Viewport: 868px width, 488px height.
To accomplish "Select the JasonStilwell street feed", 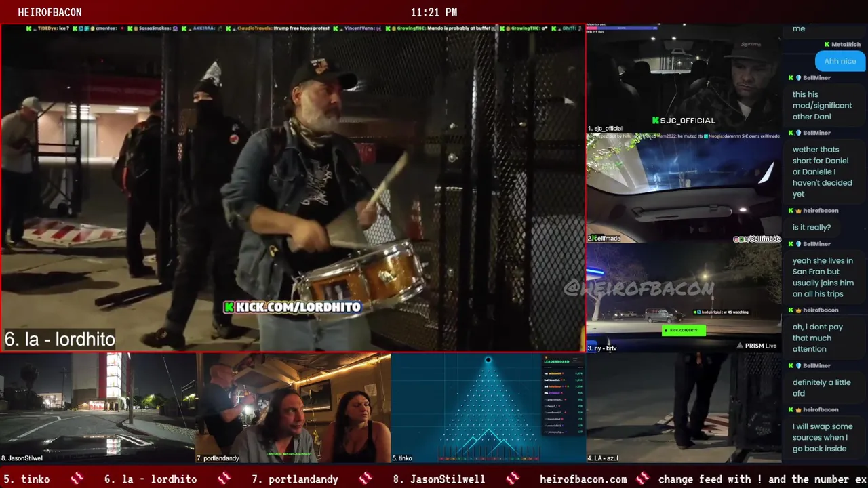I will click(98, 408).
